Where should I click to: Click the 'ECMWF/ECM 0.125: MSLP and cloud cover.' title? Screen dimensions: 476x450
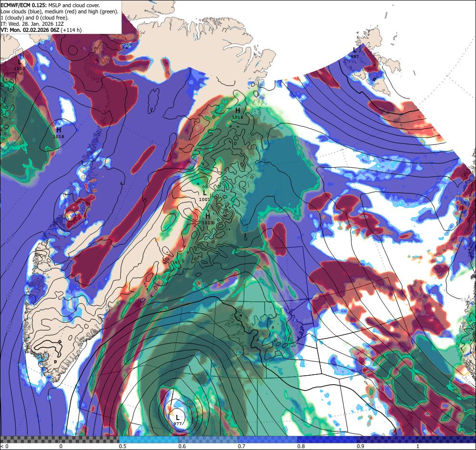tap(50, 5)
